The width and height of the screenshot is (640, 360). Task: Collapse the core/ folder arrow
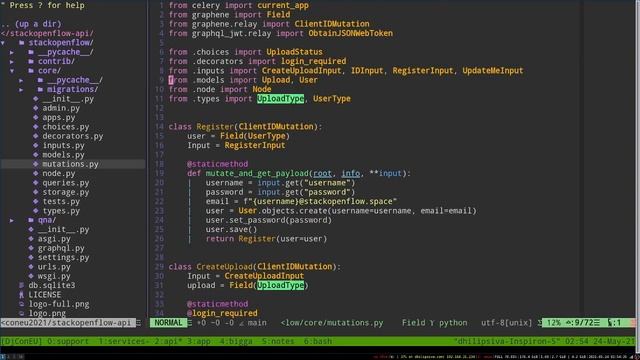pos(12,71)
